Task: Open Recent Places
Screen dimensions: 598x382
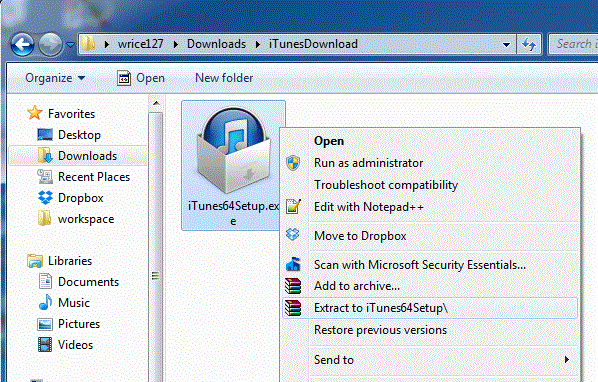Action: tap(94, 177)
